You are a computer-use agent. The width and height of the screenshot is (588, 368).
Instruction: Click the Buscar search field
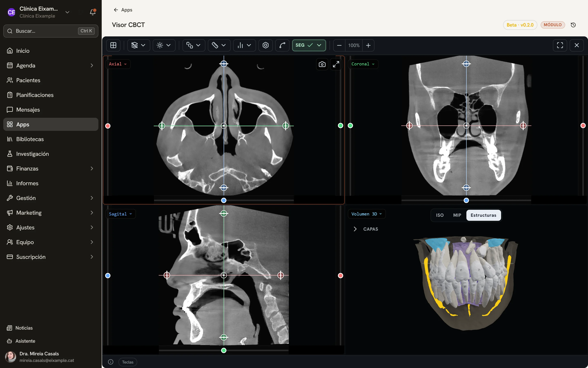click(51, 31)
